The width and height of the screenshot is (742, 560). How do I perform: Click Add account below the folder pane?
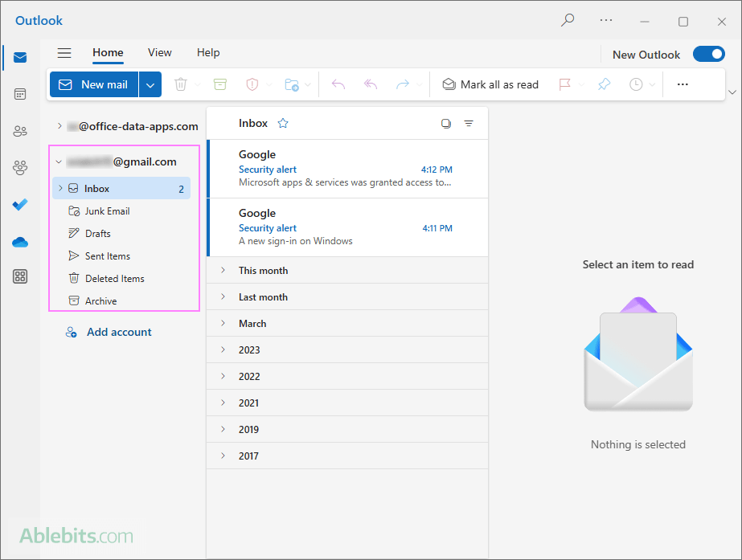(117, 331)
